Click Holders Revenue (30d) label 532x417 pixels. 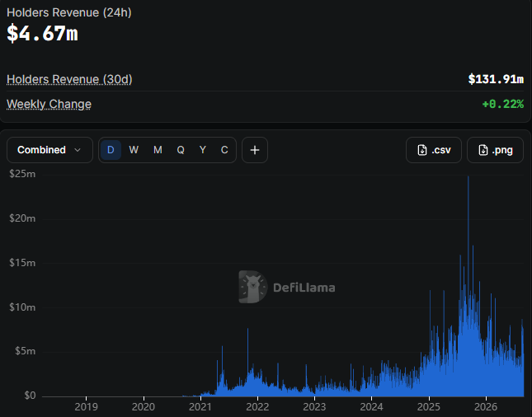tap(69, 79)
